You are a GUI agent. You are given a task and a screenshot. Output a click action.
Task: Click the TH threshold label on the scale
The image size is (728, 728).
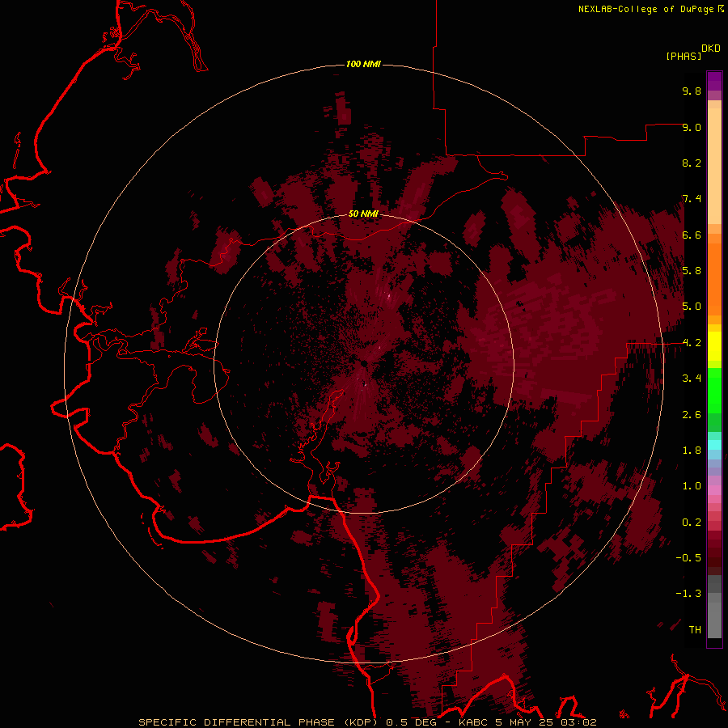pos(695,630)
